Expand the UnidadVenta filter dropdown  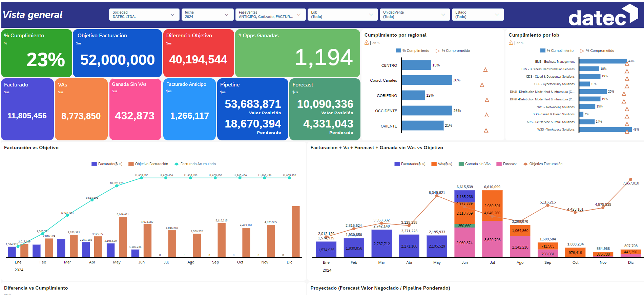tap(414, 15)
